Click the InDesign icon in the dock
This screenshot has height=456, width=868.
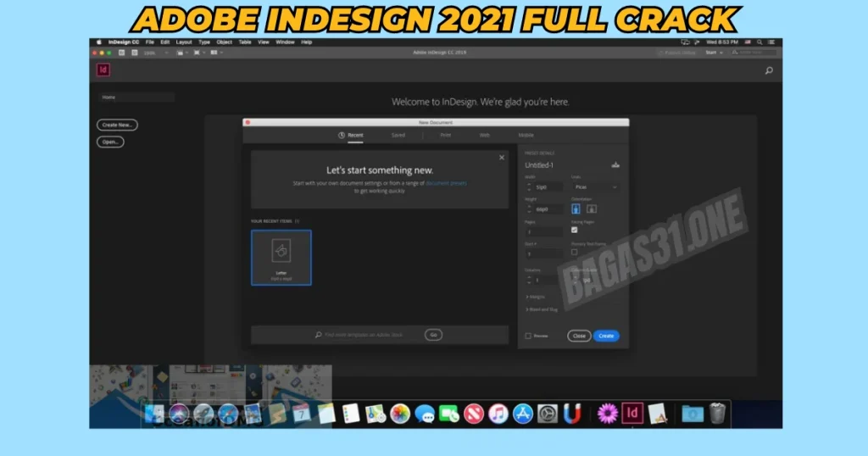pos(632,413)
